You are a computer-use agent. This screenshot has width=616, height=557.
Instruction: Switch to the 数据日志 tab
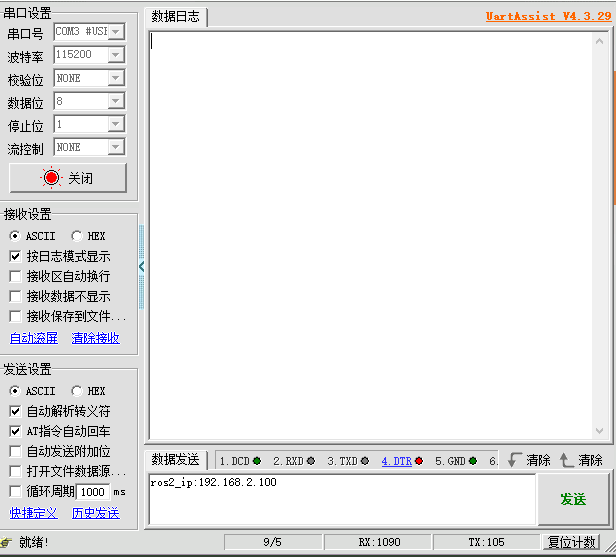click(176, 16)
